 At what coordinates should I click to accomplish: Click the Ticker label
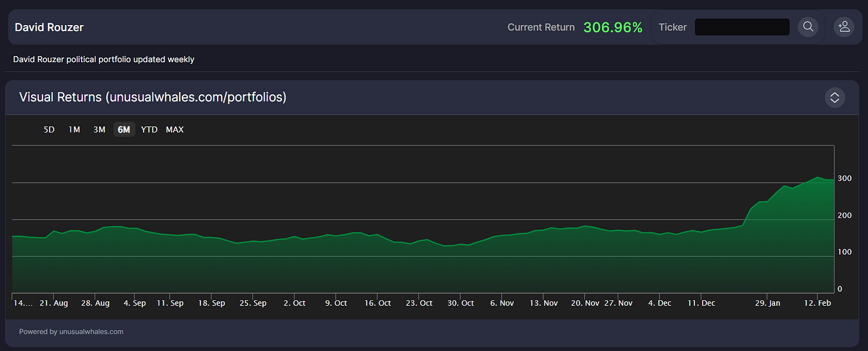point(672,27)
